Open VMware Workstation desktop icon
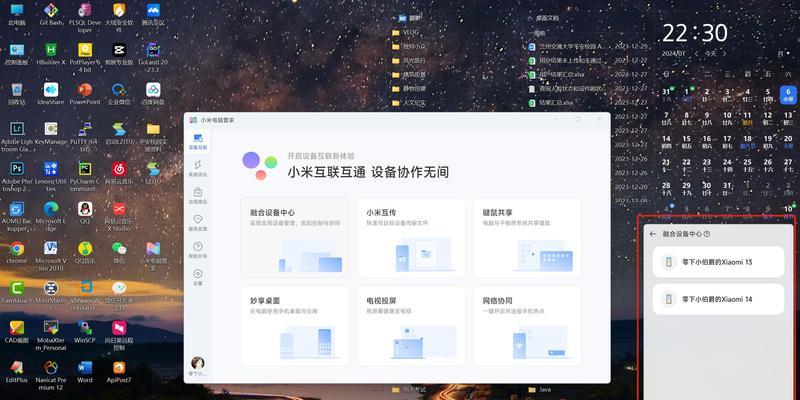This screenshot has height=400, width=800. (85, 295)
